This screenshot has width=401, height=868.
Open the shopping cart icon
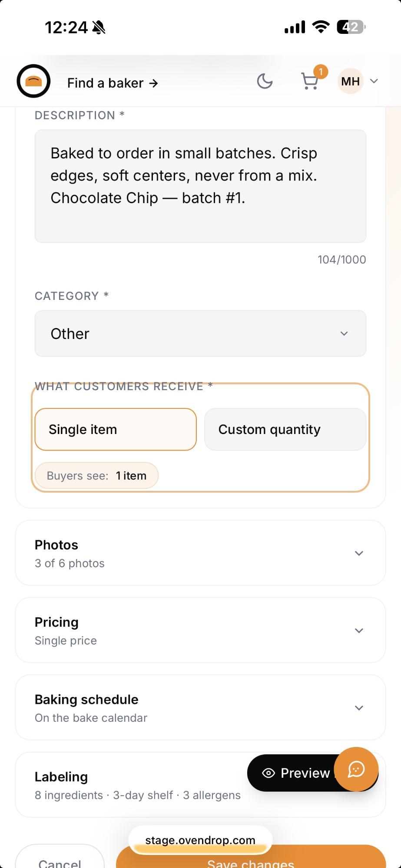310,82
